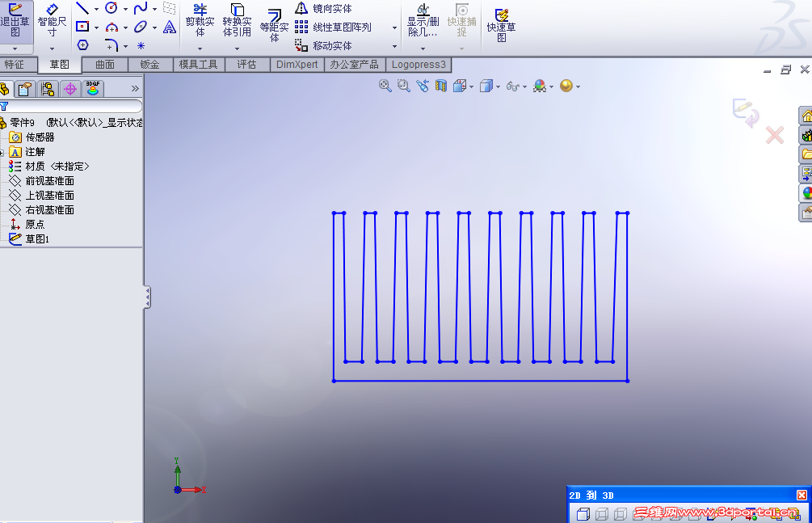Screen dimensions: 812x523
Task: Select the Point (asterisk) sketch tool
Action: (x=141, y=45)
